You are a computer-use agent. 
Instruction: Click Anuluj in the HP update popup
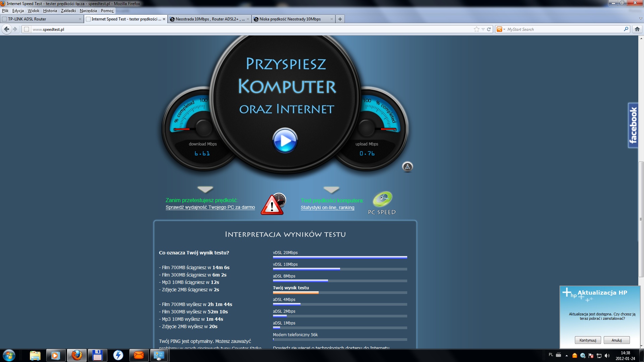click(616, 340)
